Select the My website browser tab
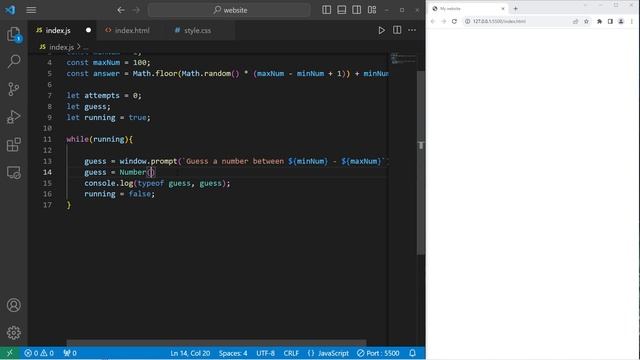 coord(468,9)
